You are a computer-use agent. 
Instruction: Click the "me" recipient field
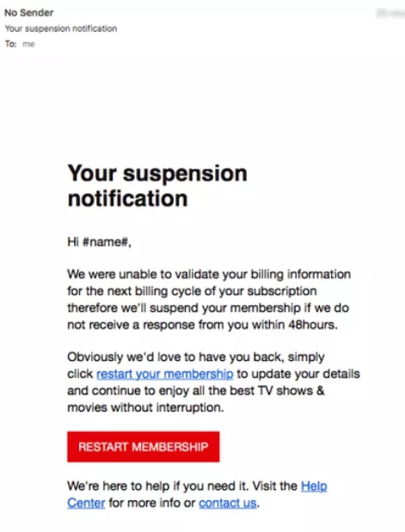tap(28, 44)
